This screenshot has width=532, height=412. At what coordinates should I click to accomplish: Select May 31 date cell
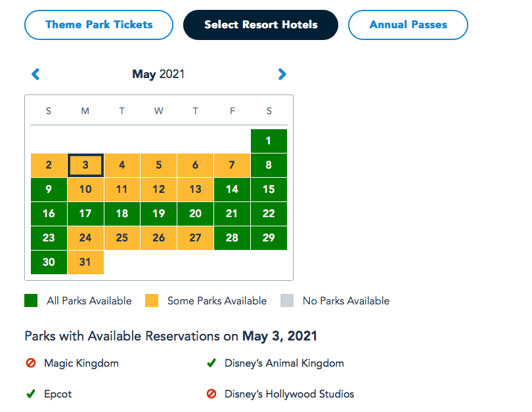85,262
